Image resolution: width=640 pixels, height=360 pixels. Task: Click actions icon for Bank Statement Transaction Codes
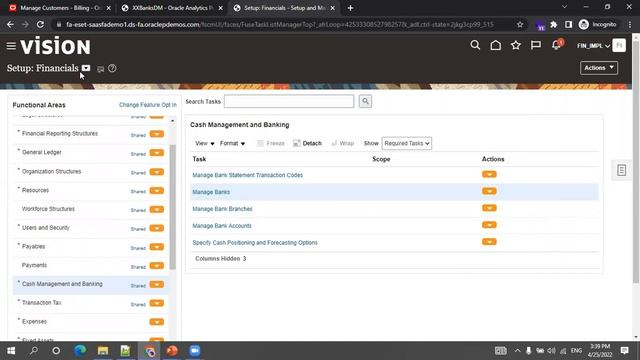pos(489,175)
